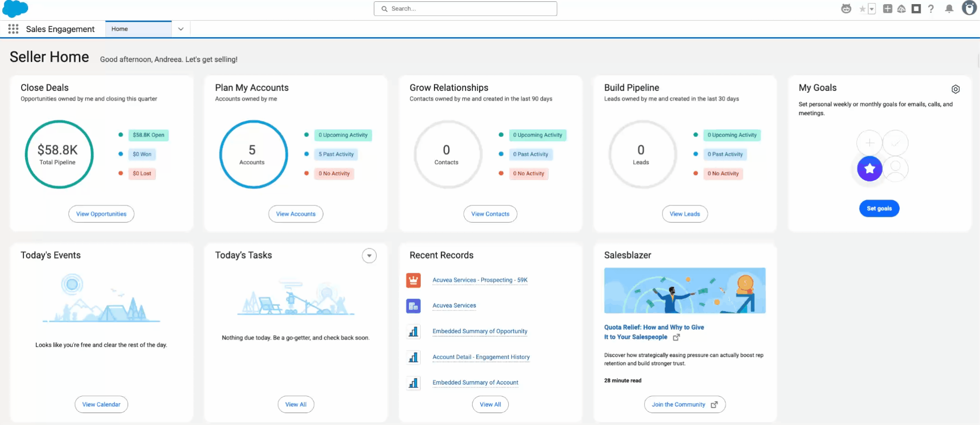The height and width of the screenshot is (425, 980).
Task: Open the App Launcher grid icon
Action: (x=13, y=29)
